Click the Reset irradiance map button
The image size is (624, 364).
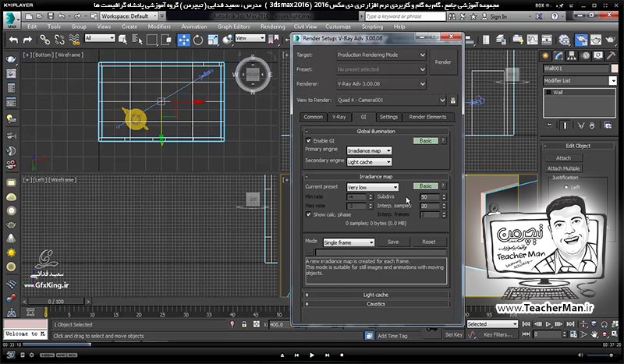click(x=428, y=242)
